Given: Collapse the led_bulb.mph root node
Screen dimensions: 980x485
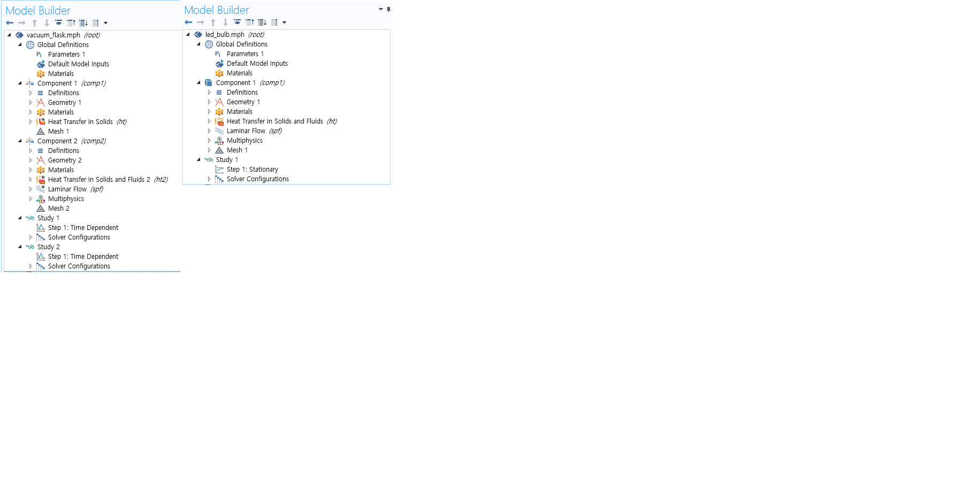Looking at the screenshot, I should (x=188, y=35).
